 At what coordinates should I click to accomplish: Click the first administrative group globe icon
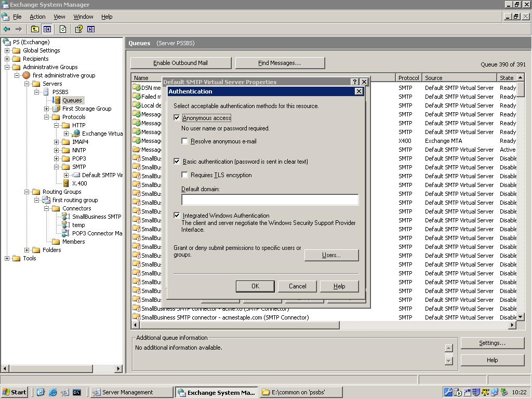tap(26, 75)
